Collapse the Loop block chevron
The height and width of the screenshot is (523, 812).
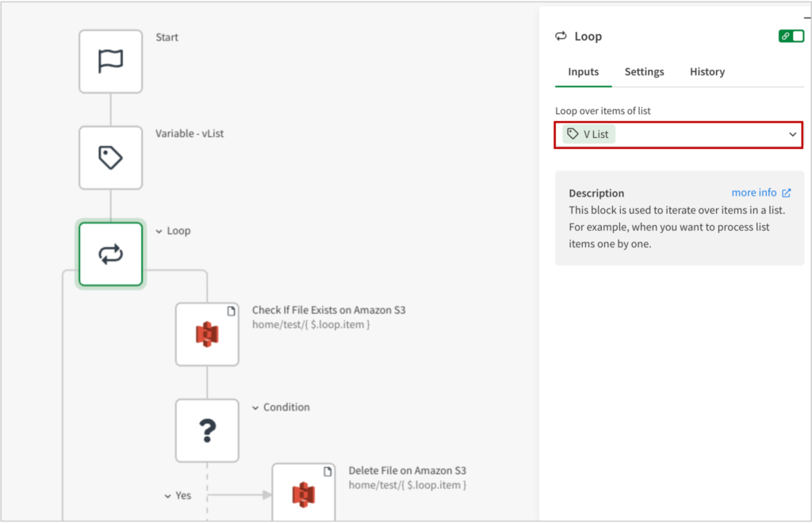[159, 231]
